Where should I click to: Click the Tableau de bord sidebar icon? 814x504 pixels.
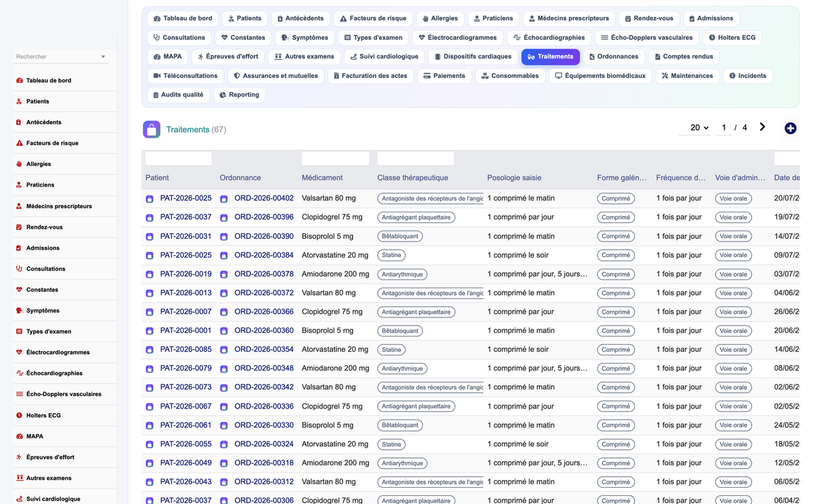(x=19, y=81)
